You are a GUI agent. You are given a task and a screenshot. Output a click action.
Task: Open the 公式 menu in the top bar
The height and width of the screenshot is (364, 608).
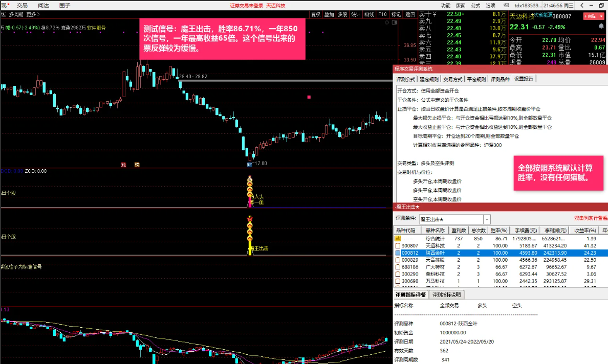pos(475,5)
